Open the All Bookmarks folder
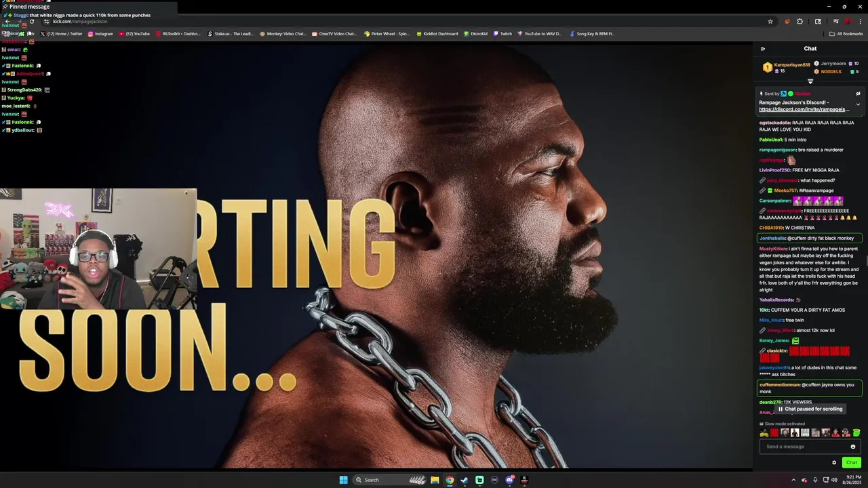Image resolution: width=868 pixels, height=488 pixels. pyautogui.click(x=846, y=34)
